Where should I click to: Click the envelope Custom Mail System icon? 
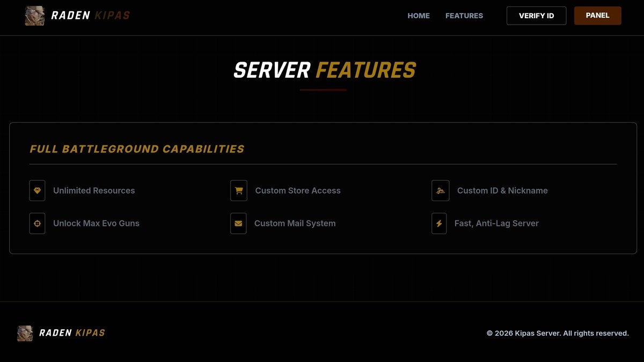click(x=238, y=224)
